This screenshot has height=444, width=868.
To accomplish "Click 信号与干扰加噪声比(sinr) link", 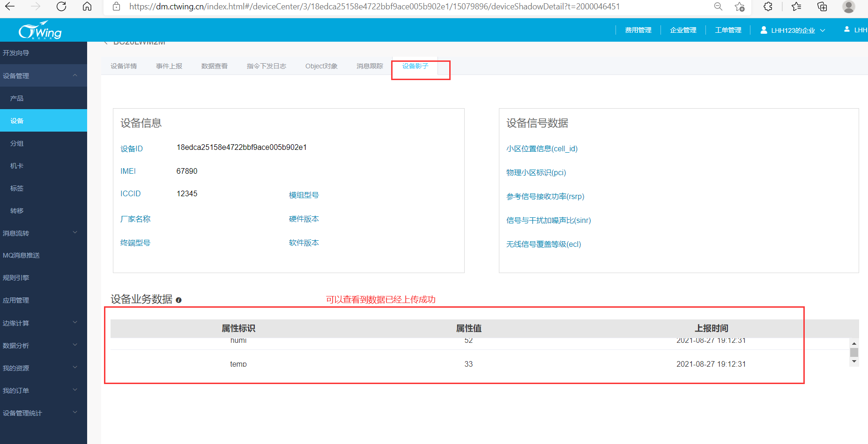I will point(549,220).
